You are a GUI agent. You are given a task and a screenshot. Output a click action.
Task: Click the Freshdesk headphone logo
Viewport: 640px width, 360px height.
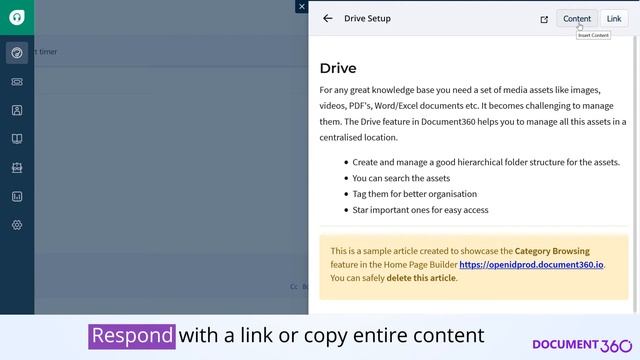(17, 17)
